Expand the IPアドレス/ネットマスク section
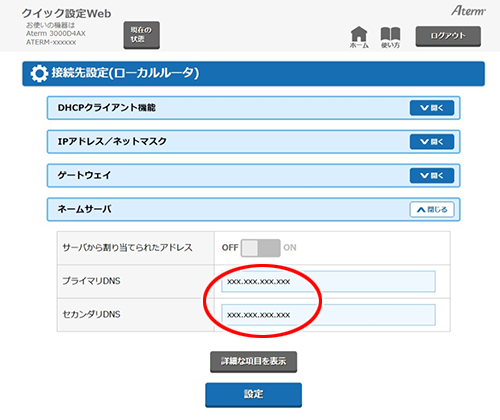Screen dimensions: 500x420 [x=432, y=142]
